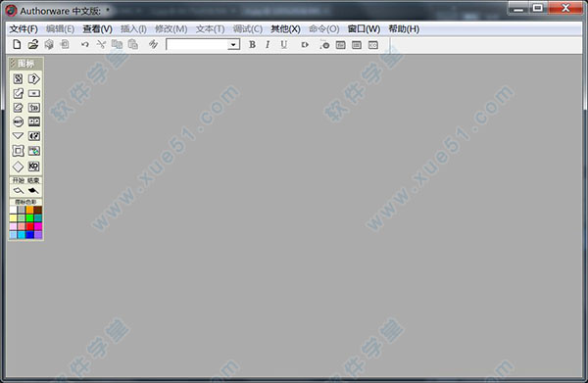Minimize the Authorware window

(518, 8)
